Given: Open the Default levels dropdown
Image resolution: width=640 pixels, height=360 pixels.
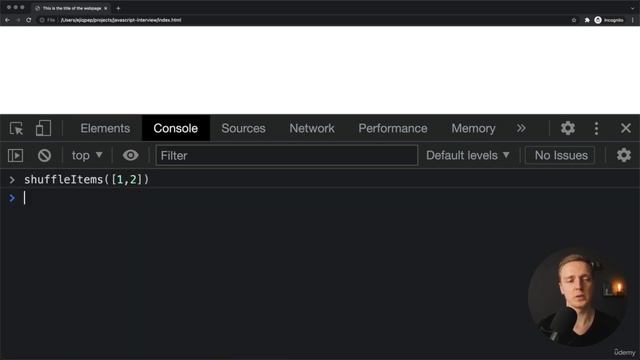Looking at the screenshot, I should tap(468, 156).
